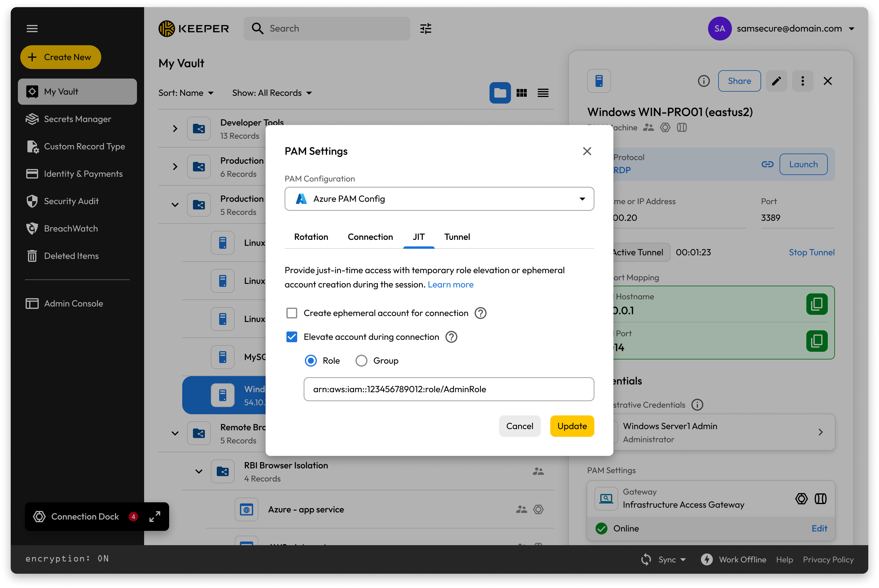Uncheck Elevate account during connection
The width and height of the screenshot is (879, 588).
(x=292, y=337)
